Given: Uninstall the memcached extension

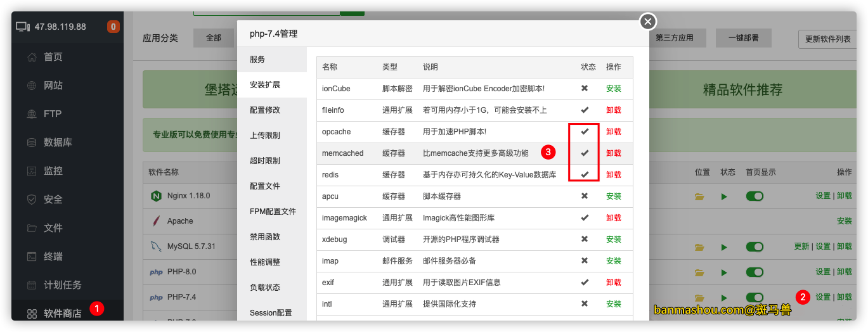Looking at the screenshot, I should point(614,153).
